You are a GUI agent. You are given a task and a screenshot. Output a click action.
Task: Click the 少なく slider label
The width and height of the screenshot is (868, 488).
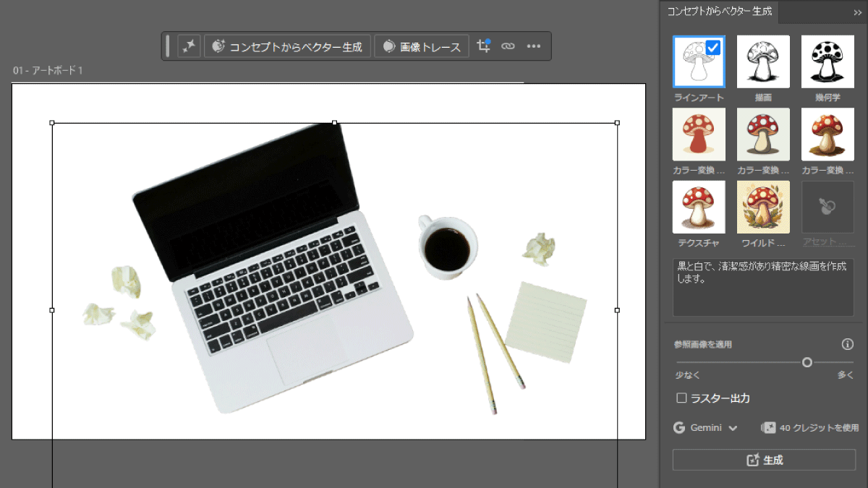coord(688,375)
